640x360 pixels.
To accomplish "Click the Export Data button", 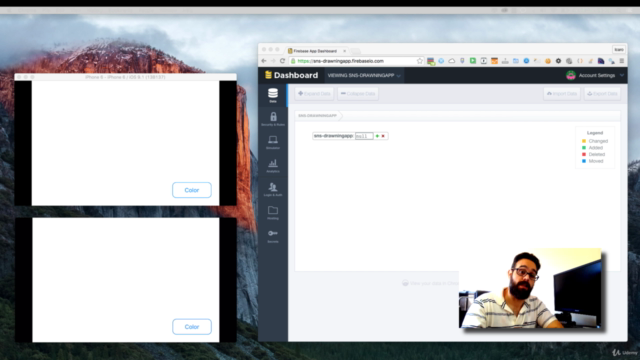I will pyautogui.click(x=602, y=94).
